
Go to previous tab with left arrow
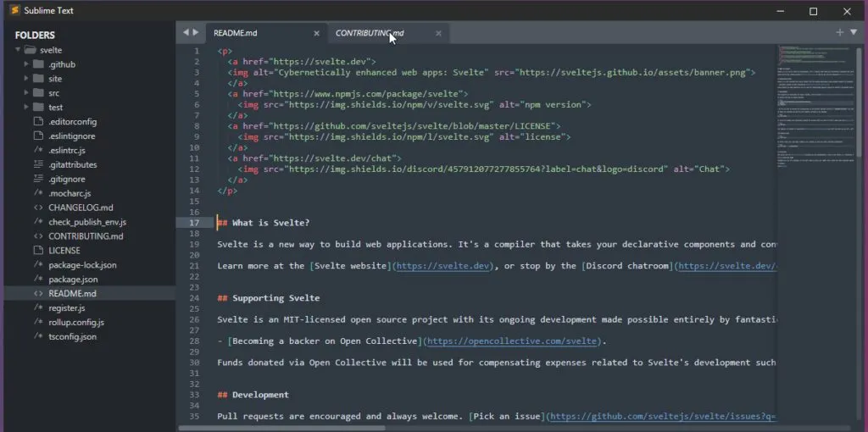click(x=186, y=33)
